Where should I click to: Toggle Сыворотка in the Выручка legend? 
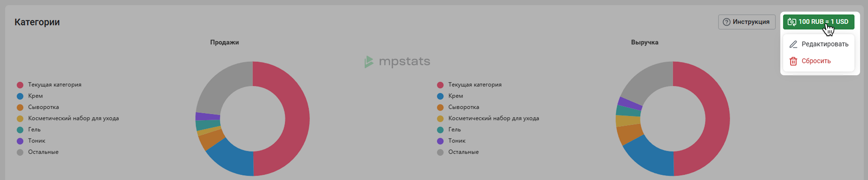458,107
